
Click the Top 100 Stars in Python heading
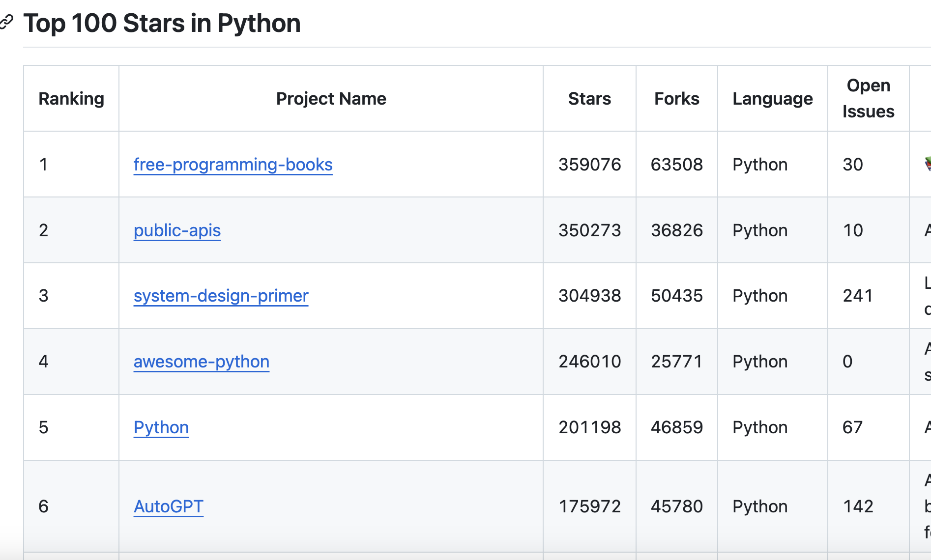162,23
